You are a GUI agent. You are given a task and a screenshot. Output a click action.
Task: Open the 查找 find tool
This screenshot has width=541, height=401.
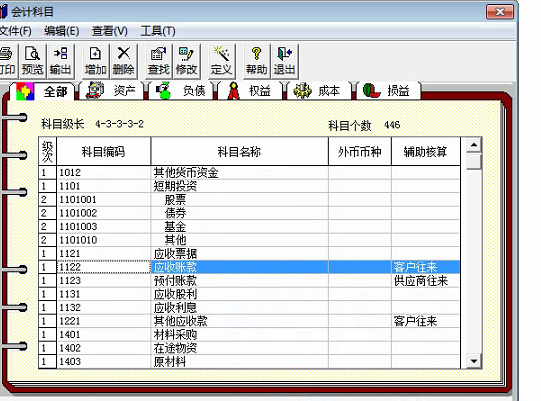point(158,61)
